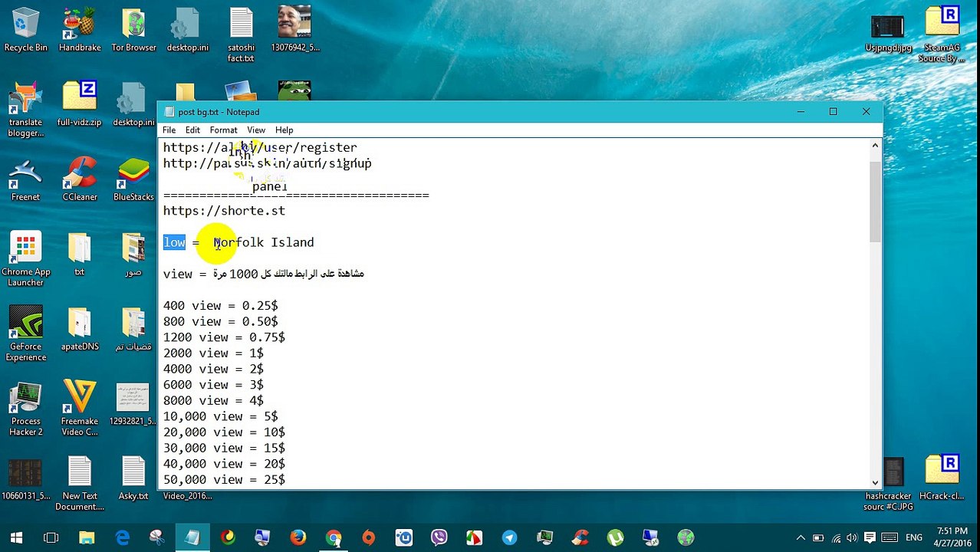980x552 pixels.
Task: Click Notepad scrollbar up arrow
Action: [875, 146]
